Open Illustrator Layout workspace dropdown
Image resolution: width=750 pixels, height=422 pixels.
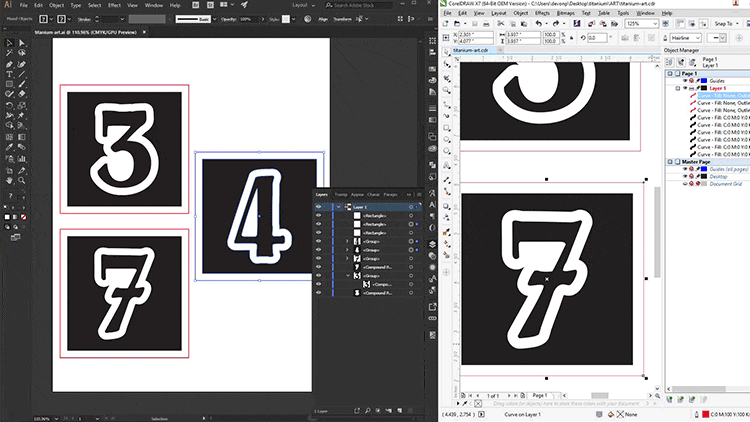[x=303, y=5]
